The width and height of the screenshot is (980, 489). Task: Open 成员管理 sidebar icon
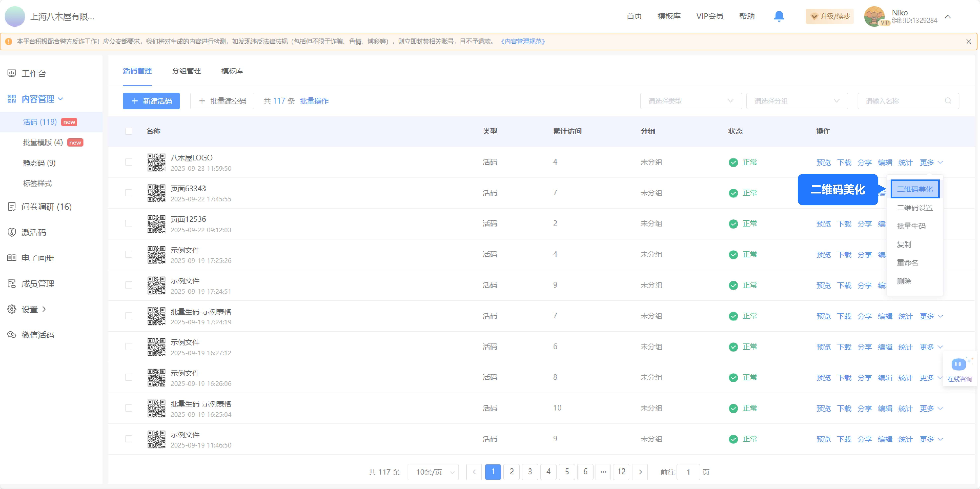(12, 284)
